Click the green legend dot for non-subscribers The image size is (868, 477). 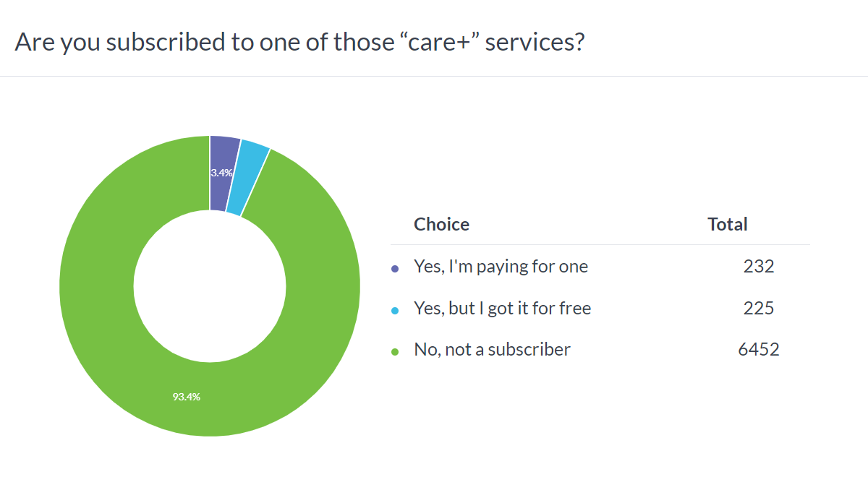(395, 352)
